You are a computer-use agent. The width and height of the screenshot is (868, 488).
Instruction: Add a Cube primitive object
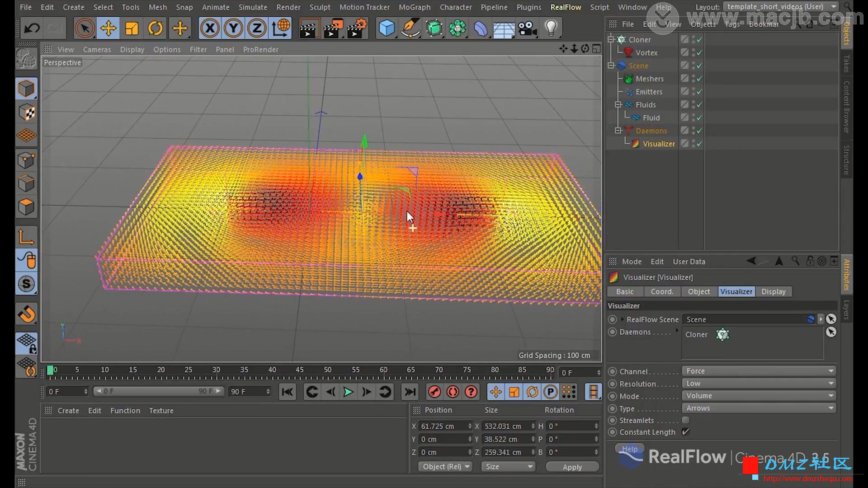tap(387, 28)
